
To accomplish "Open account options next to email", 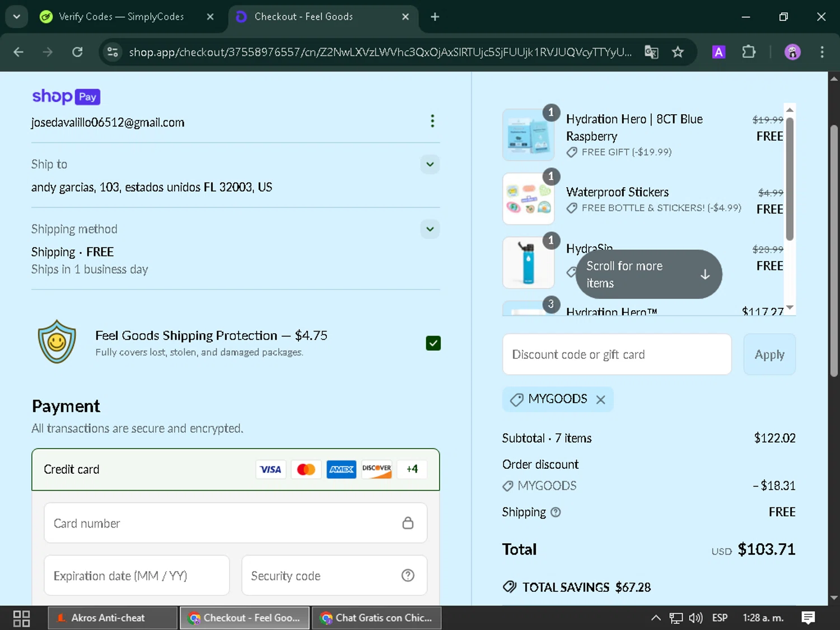I will click(x=432, y=121).
